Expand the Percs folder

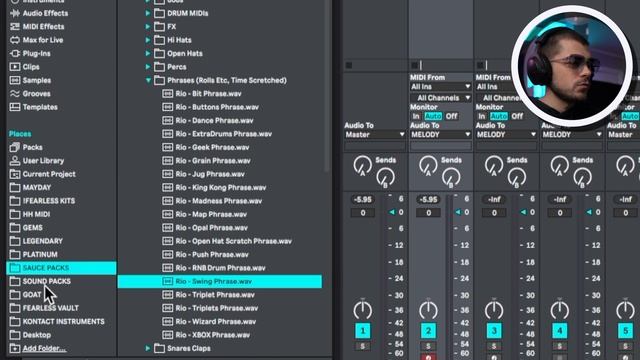148,67
